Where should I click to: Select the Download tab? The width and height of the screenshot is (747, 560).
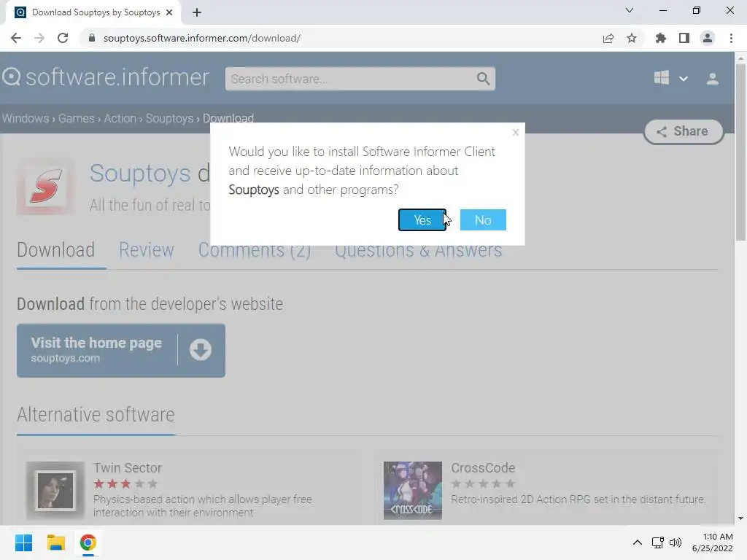click(x=55, y=250)
